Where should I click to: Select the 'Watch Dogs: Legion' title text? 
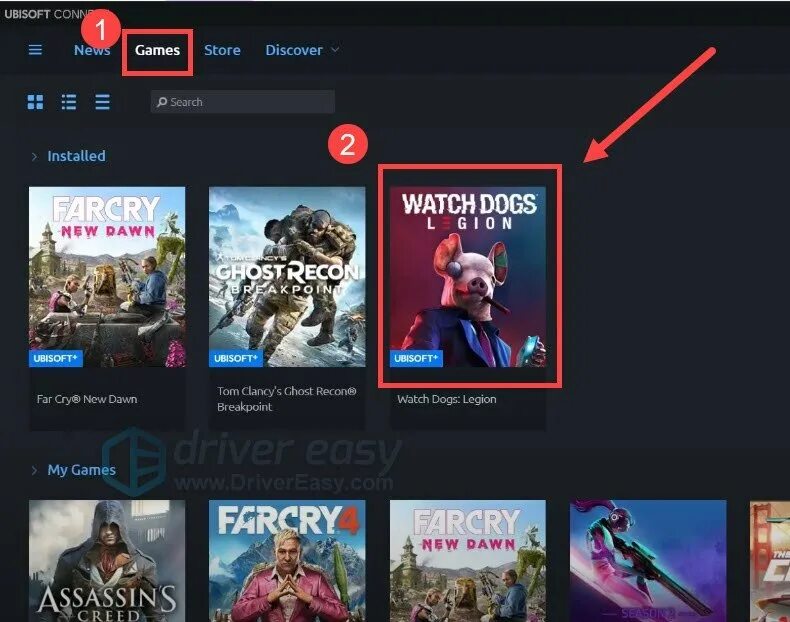(x=447, y=399)
